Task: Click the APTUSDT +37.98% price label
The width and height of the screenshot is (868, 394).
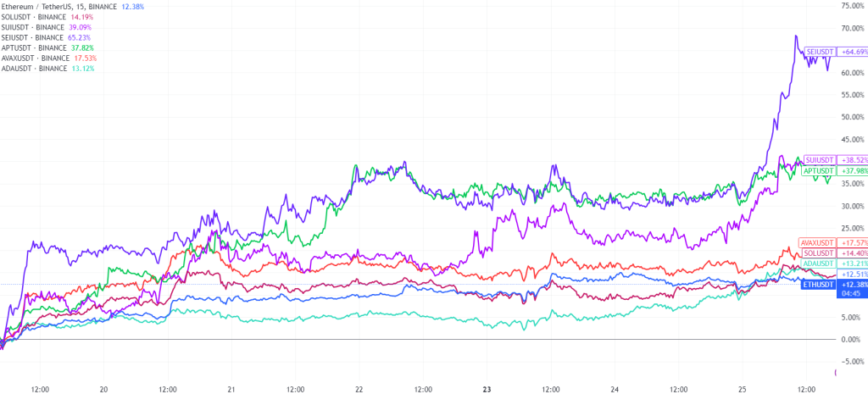Action: coord(835,170)
